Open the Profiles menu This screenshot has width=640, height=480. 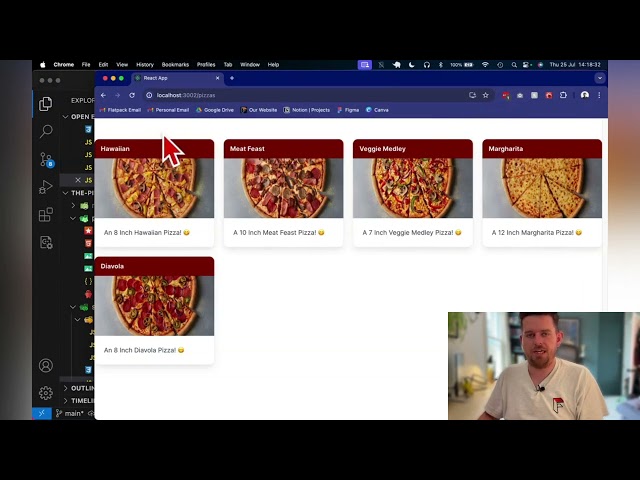click(x=206, y=64)
